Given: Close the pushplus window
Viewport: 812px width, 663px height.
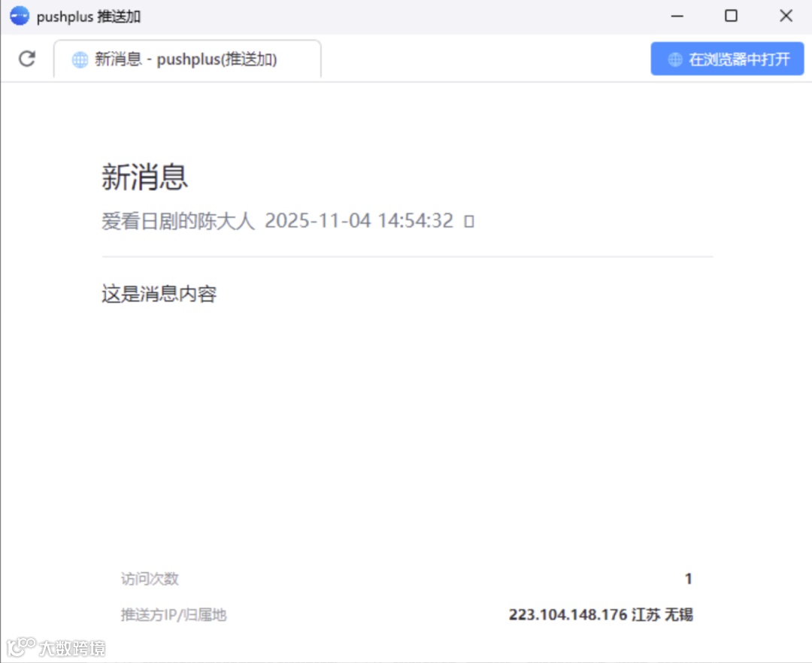Looking at the screenshot, I should point(786,16).
